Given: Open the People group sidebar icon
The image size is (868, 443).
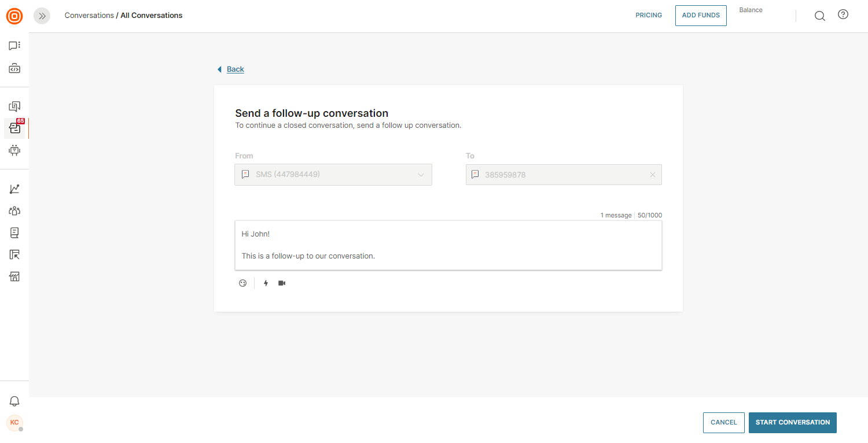Looking at the screenshot, I should pyautogui.click(x=14, y=211).
